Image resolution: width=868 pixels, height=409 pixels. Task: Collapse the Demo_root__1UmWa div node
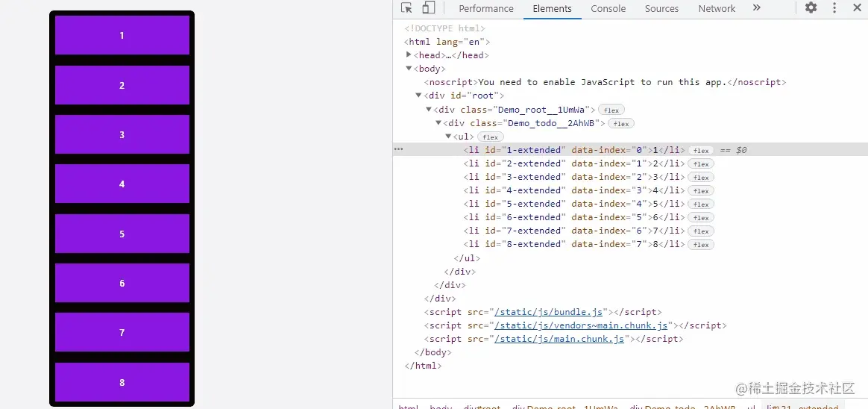[x=429, y=109]
